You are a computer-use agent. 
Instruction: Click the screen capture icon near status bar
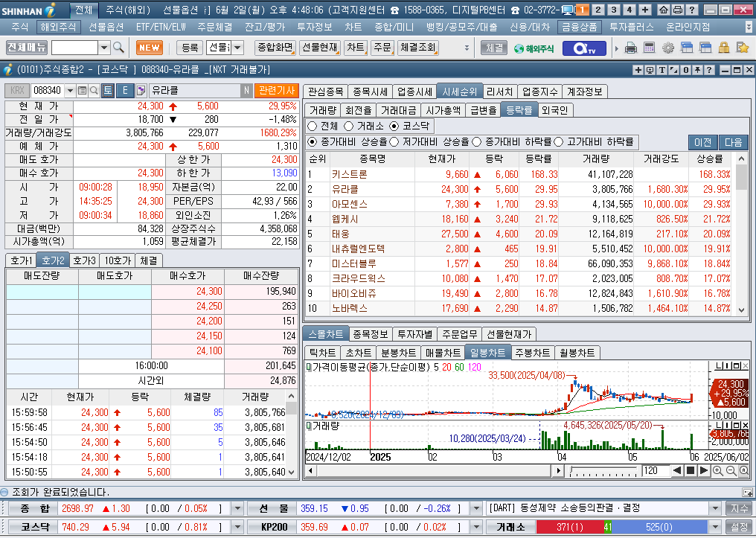(x=747, y=492)
